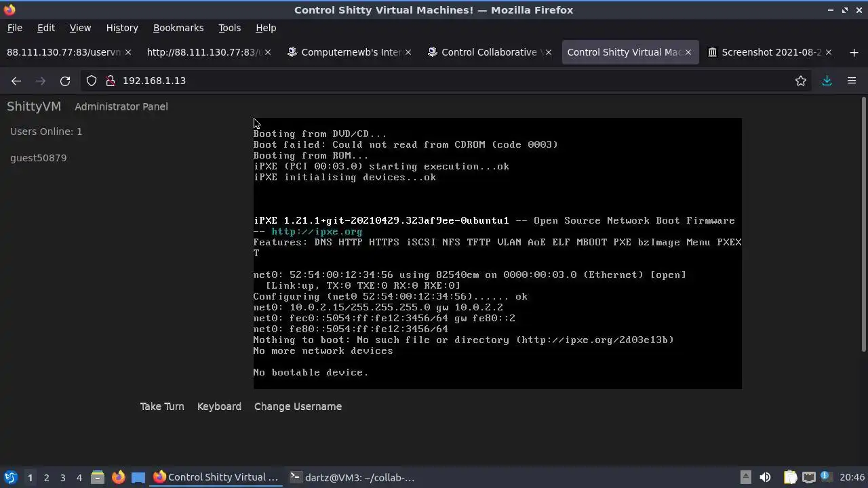The width and height of the screenshot is (868, 488).
Task: Switch to virtual desktop 4
Action: 79,477
